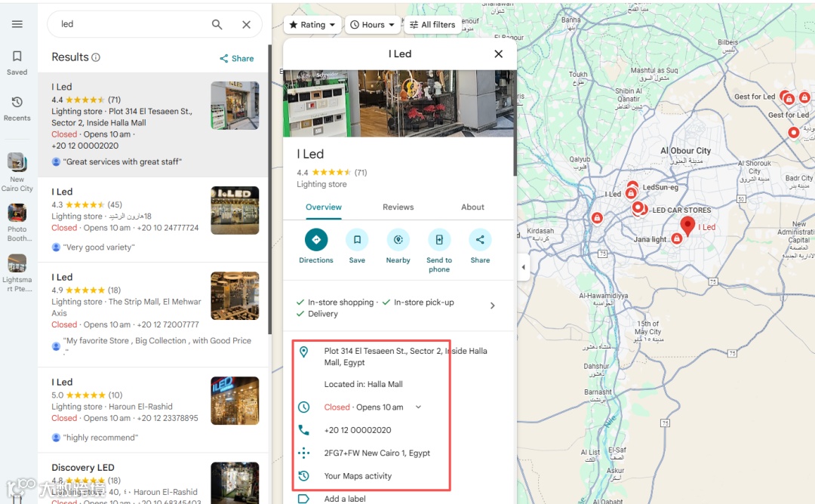Clear the search box with X
Viewport: 815px width, 504px height.
coord(246,24)
